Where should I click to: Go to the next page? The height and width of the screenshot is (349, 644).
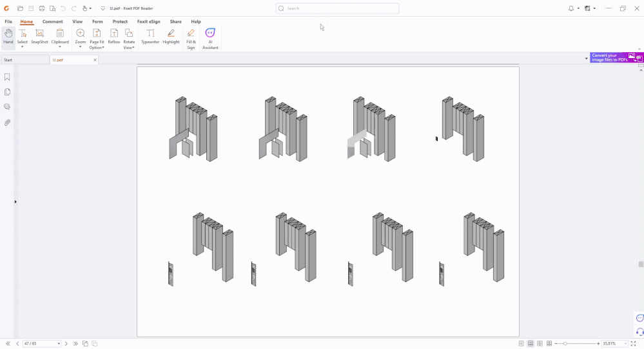point(66,344)
